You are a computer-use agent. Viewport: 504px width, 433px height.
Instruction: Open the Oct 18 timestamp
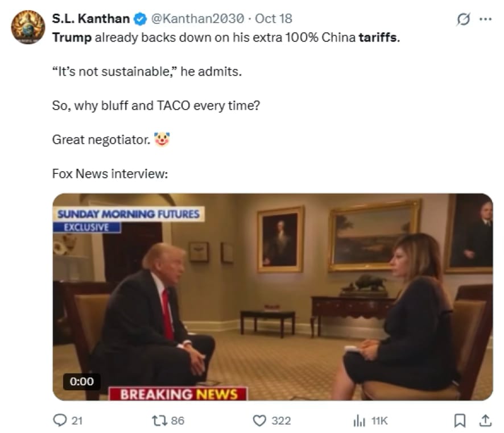coord(274,19)
